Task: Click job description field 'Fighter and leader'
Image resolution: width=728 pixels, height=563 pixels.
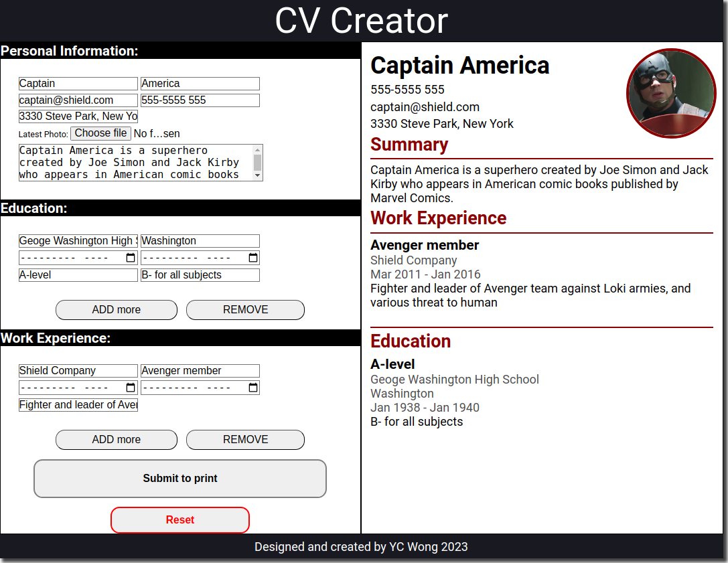Action: [78, 405]
